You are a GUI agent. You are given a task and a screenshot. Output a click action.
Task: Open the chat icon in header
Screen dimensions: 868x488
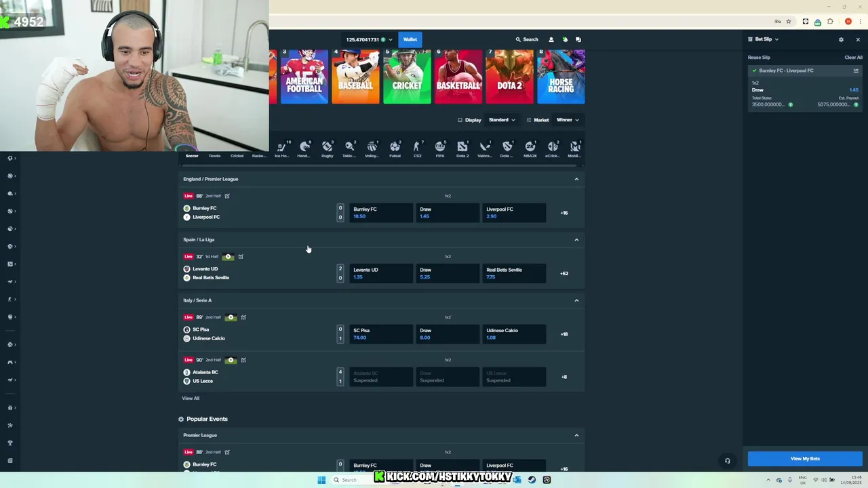tap(578, 39)
